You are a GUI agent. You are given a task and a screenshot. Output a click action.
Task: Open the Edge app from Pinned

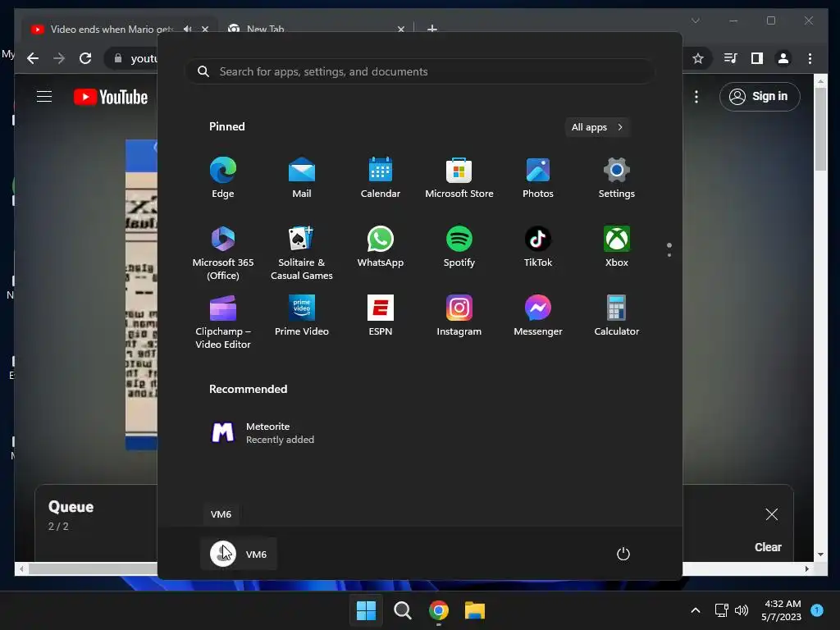[223, 177]
